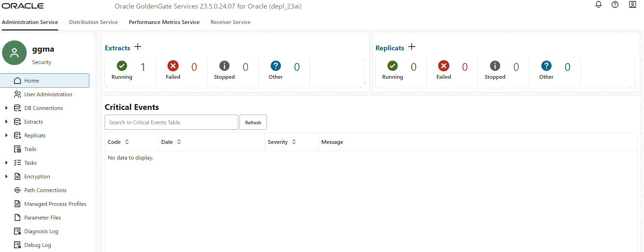Open the user account icon in header
The image size is (644, 252).
click(632, 4)
